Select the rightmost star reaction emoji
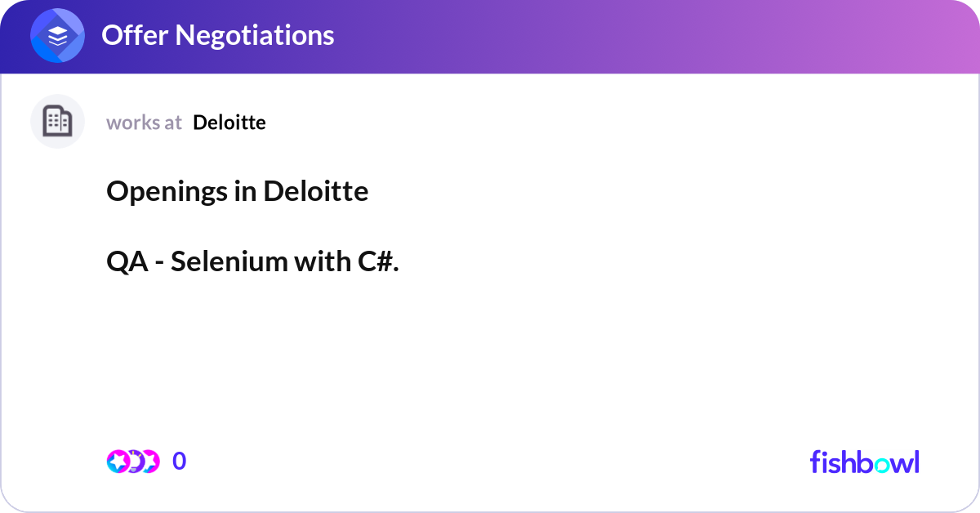This screenshot has height=513, width=980. point(150,461)
